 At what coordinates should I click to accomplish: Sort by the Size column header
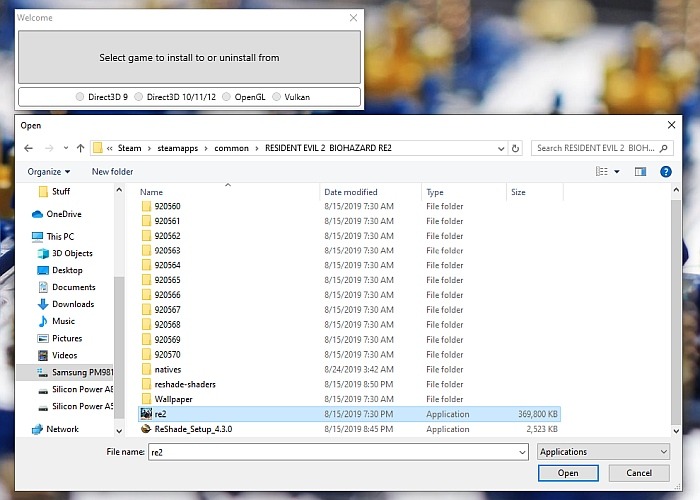click(x=518, y=192)
